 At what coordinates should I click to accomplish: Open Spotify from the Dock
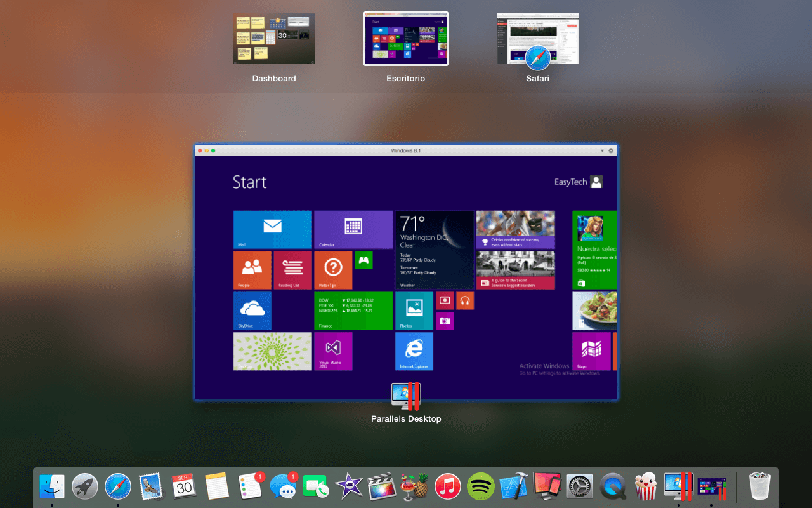tap(481, 487)
